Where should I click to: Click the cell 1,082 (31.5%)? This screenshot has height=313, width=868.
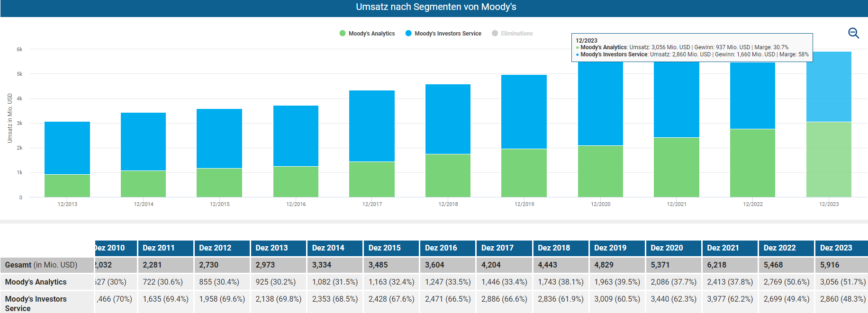click(335, 282)
